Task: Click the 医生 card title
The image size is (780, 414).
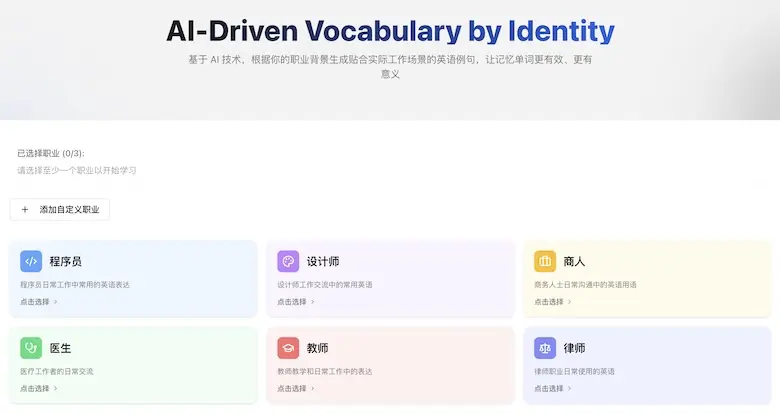Action: tap(60, 348)
